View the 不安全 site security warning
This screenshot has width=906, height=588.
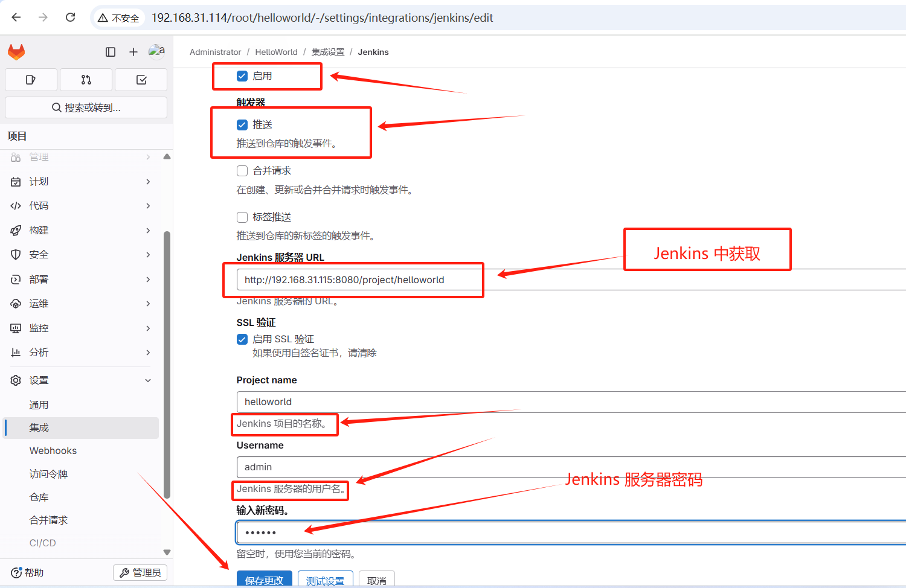point(118,18)
